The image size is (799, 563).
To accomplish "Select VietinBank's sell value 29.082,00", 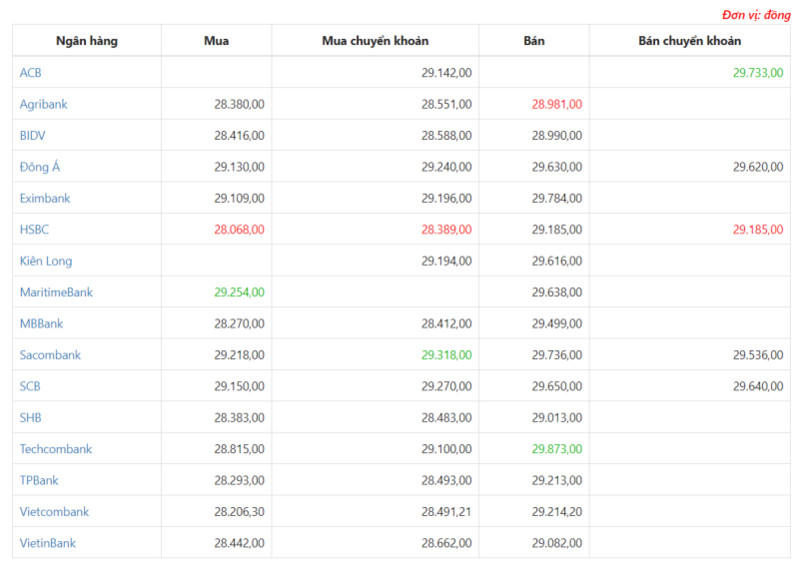I will click(557, 543).
